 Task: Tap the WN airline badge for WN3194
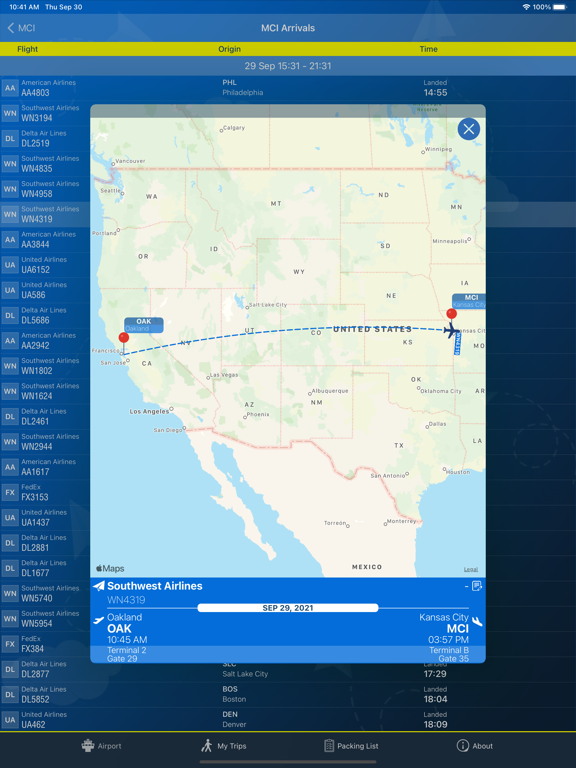tap(10, 114)
